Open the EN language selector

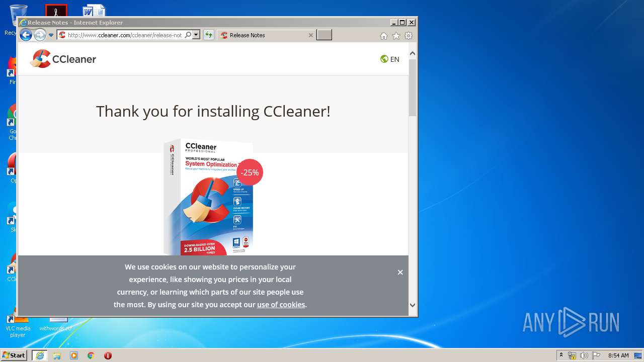pyautogui.click(x=390, y=59)
